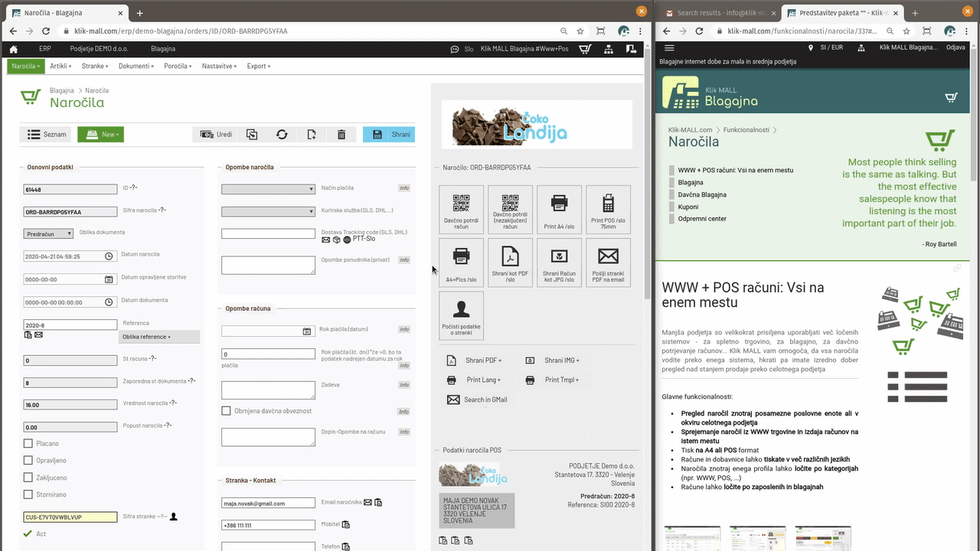Click envelope icon next to Email naročnika
This screenshot has height=551, width=980.
click(x=367, y=502)
